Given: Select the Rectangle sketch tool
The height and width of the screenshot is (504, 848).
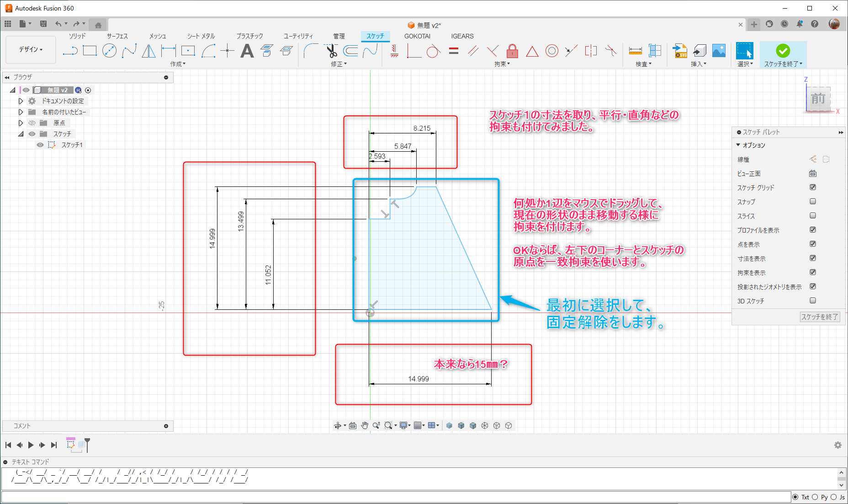Looking at the screenshot, I should pos(90,51).
